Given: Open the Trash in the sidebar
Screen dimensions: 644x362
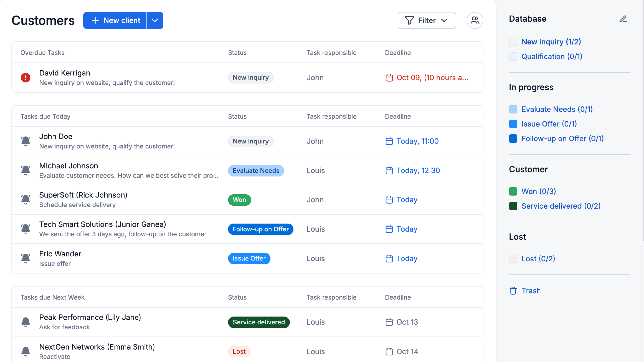Looking at the screenshot, I should 531,291.
